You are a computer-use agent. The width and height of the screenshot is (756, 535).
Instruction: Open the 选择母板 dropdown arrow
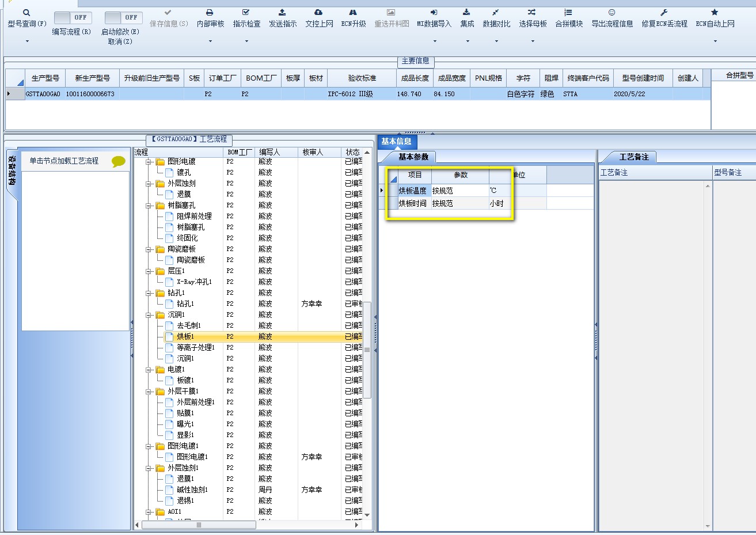[532, 41]
